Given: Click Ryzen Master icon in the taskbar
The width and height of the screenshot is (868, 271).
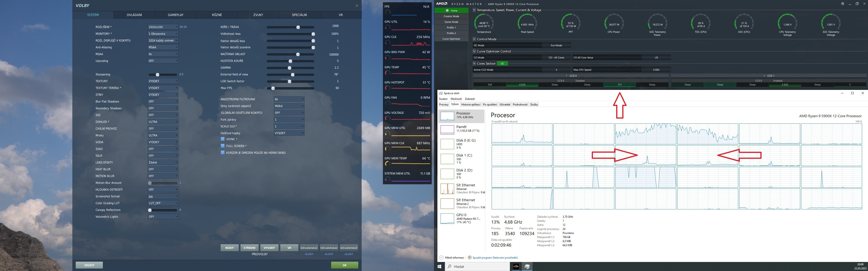Looking at the screenshot, I should [x=516, y=267].
